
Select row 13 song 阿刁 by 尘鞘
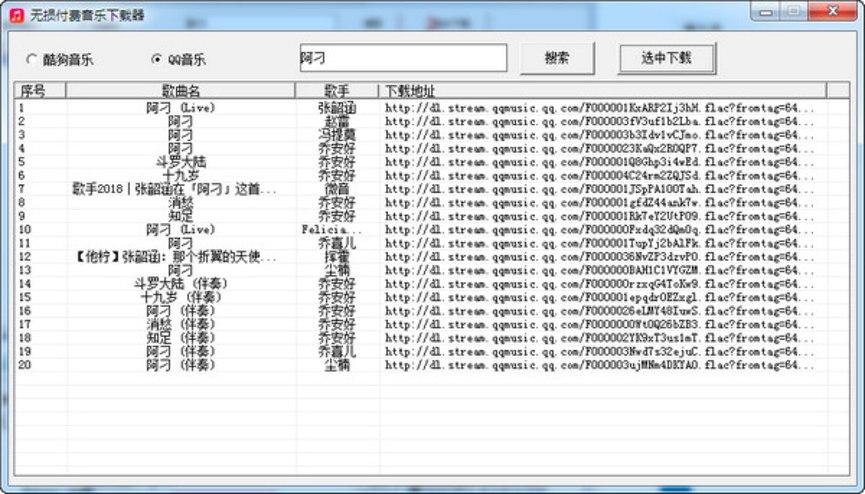coord(180,270)
